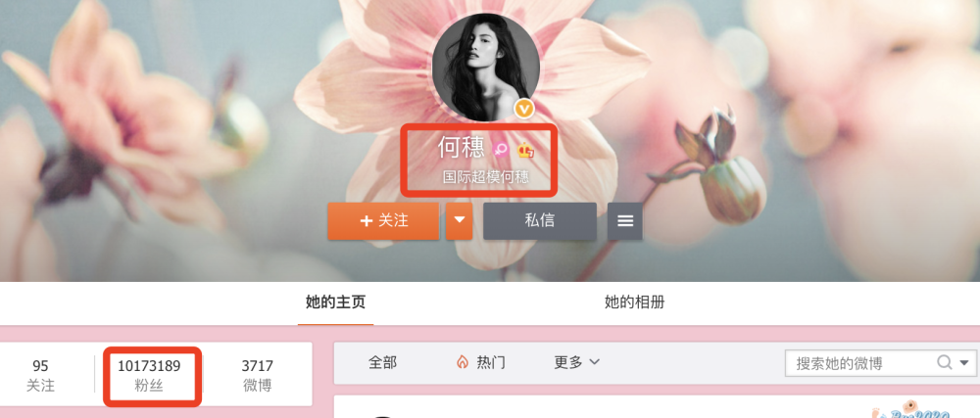Click the crown membership badge icon
The height and width of the screenshot is (418, 980).
point(525,150)
